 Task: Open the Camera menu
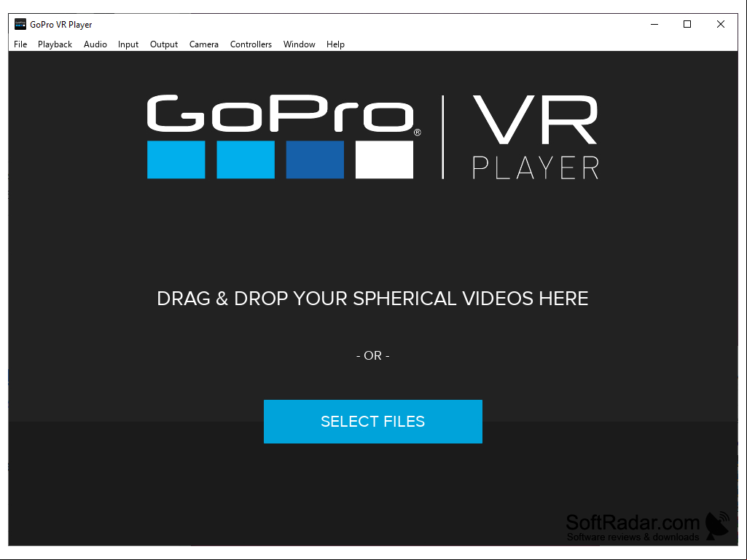pos(204,44)
